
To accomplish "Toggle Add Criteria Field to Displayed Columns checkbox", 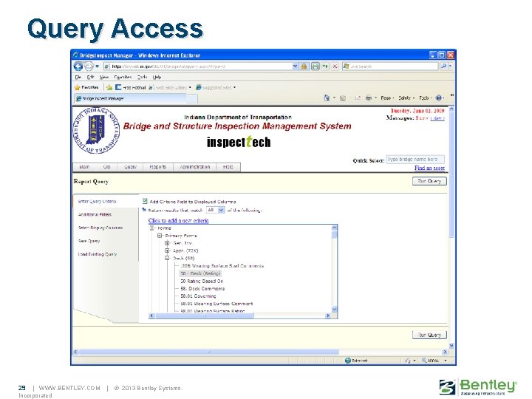I will pos(145,201).
